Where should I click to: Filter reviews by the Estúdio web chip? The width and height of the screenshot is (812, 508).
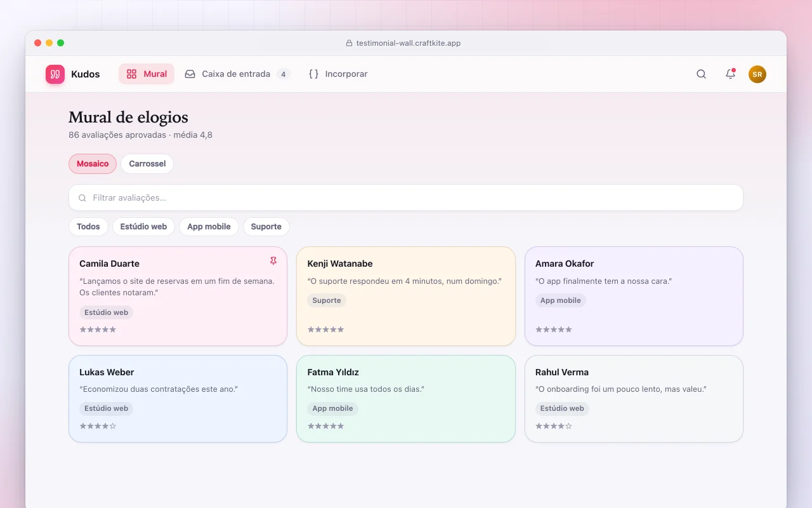point(143,227)
